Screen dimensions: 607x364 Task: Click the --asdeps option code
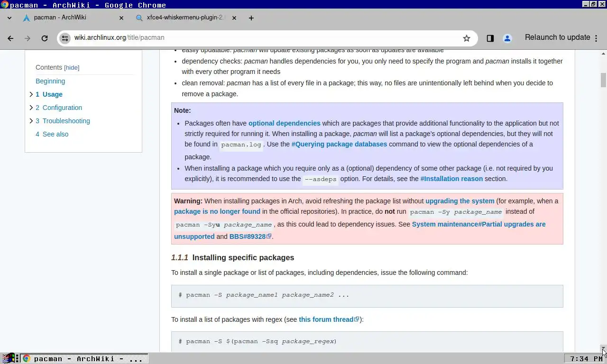tap(321, 179)
